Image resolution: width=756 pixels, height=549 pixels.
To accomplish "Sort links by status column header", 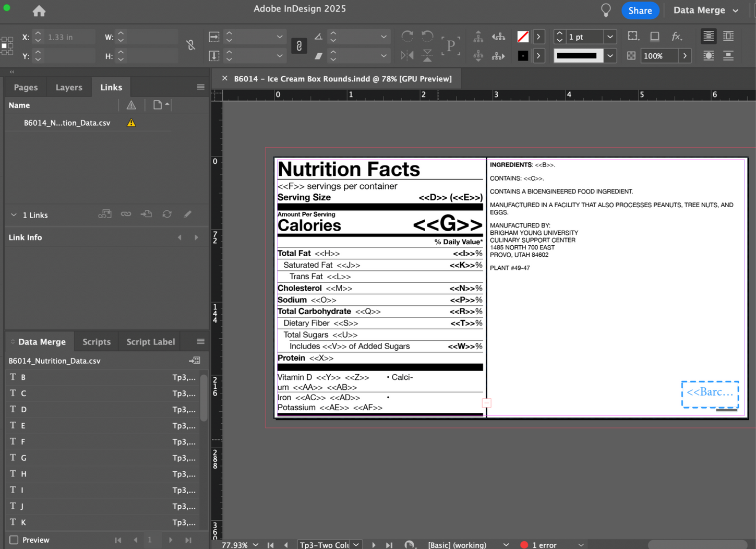I will [131, 105].
